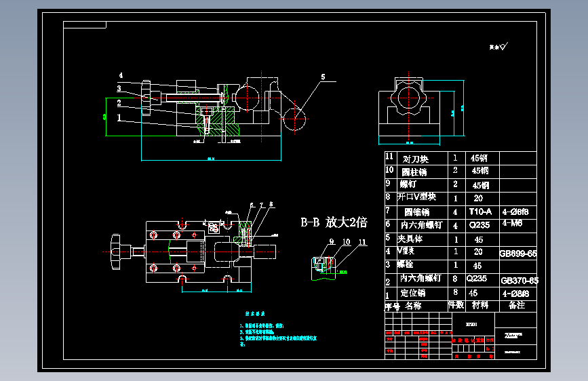Click the scale value '1:1' in the title block
Viewport: 588px width, 381px height.
(x=490, y=348)
